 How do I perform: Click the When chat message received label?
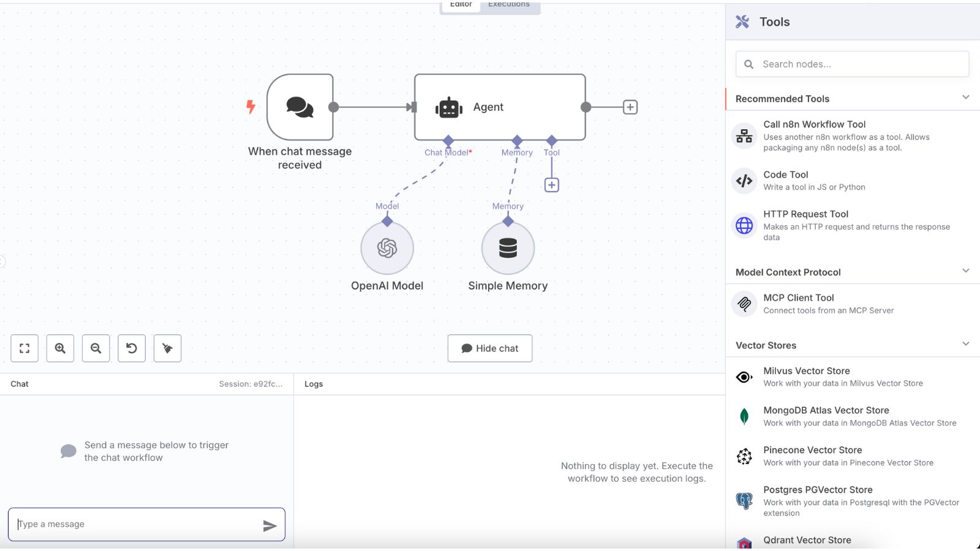click(300, 158)
